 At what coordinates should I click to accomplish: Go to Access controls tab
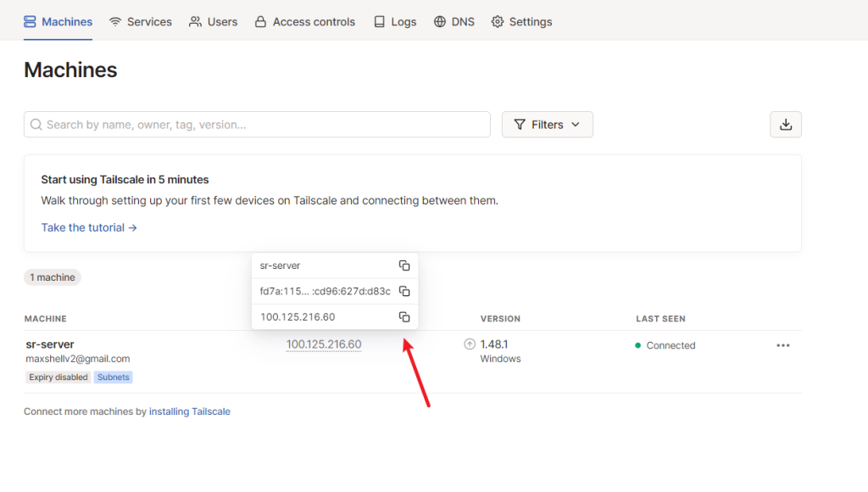point(305,21)
